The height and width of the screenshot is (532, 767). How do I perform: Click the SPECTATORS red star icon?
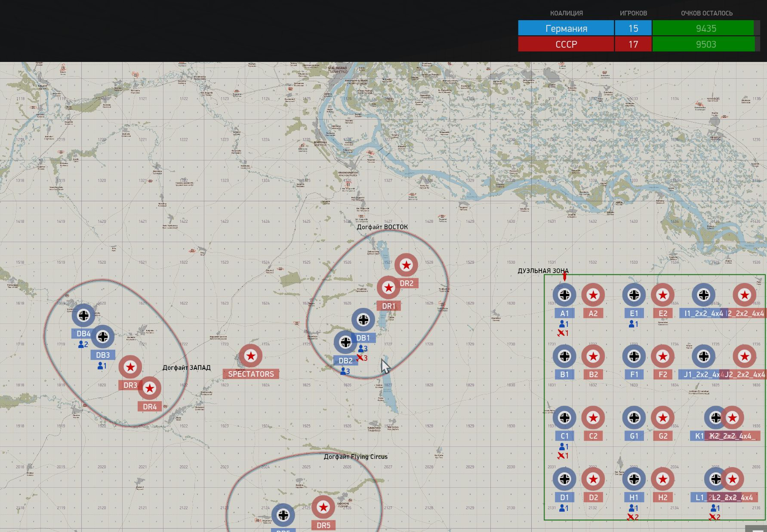[x=251, y=356]
